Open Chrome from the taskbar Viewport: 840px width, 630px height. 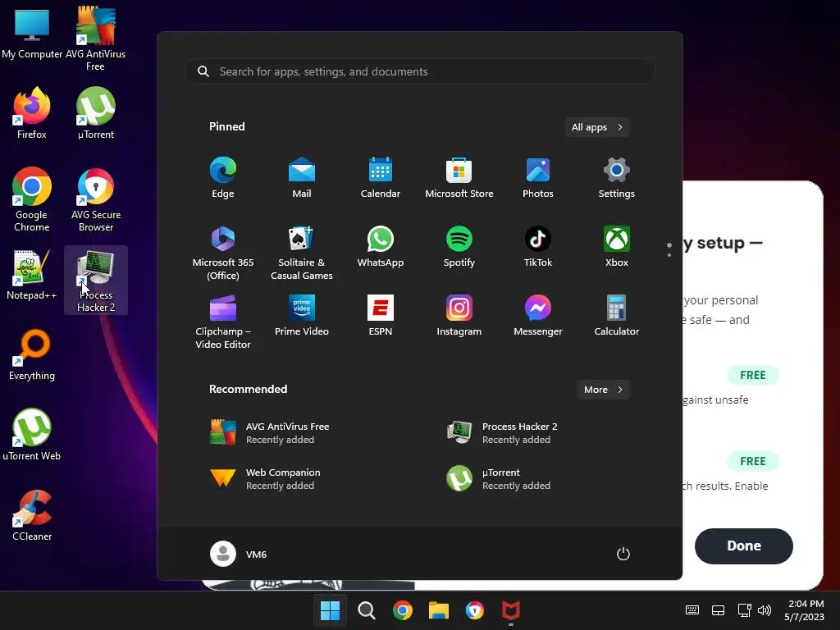tap(402, 610)
